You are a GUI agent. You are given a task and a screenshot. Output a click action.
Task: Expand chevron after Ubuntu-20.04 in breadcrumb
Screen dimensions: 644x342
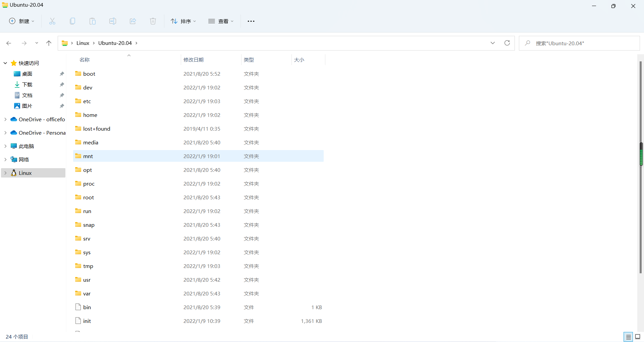click(x=137, y=43)
